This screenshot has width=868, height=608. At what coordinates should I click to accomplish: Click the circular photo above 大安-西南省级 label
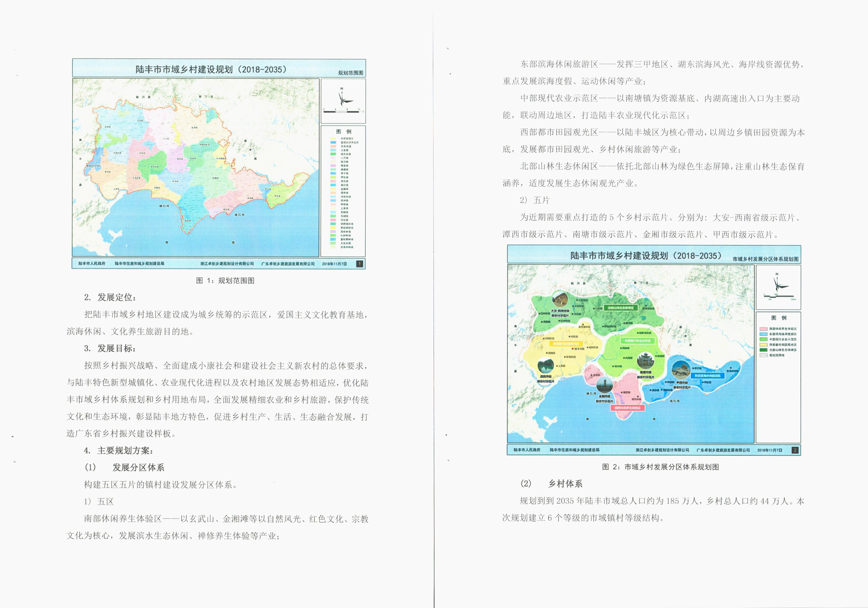[x=561, y=300]
